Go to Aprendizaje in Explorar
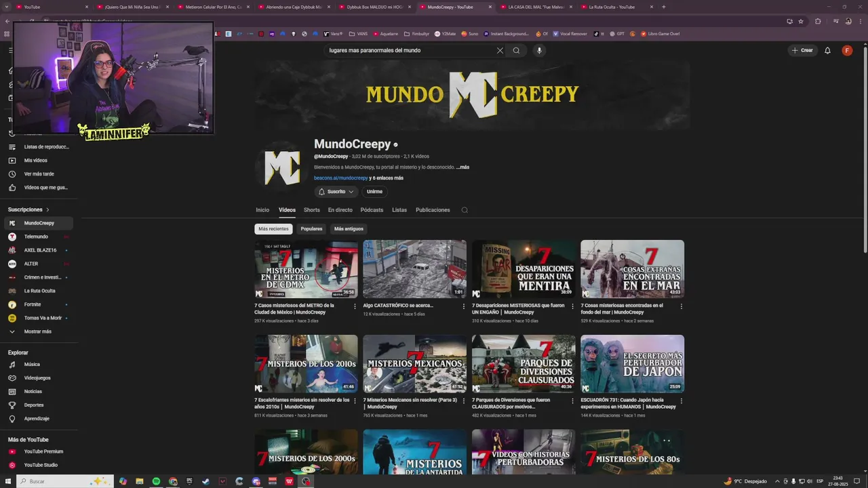Viewport: 868px width, 488px height. point(38,419)
